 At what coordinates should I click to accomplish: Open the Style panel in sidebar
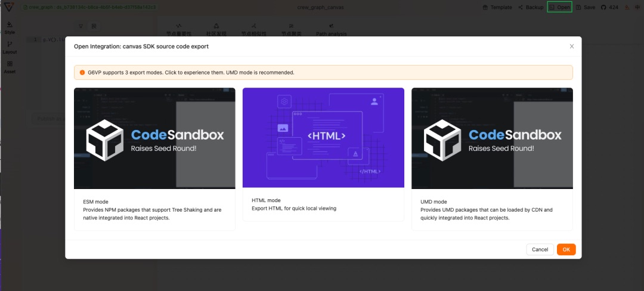10,27
